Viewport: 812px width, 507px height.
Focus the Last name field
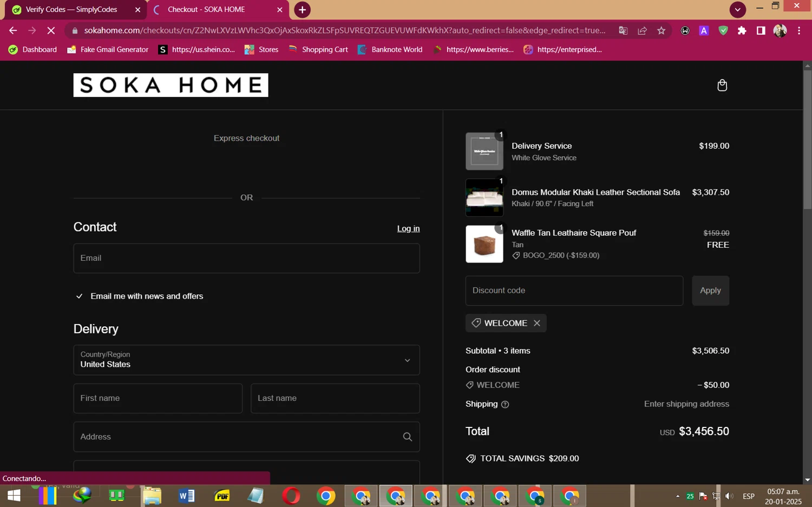point(335,398)
